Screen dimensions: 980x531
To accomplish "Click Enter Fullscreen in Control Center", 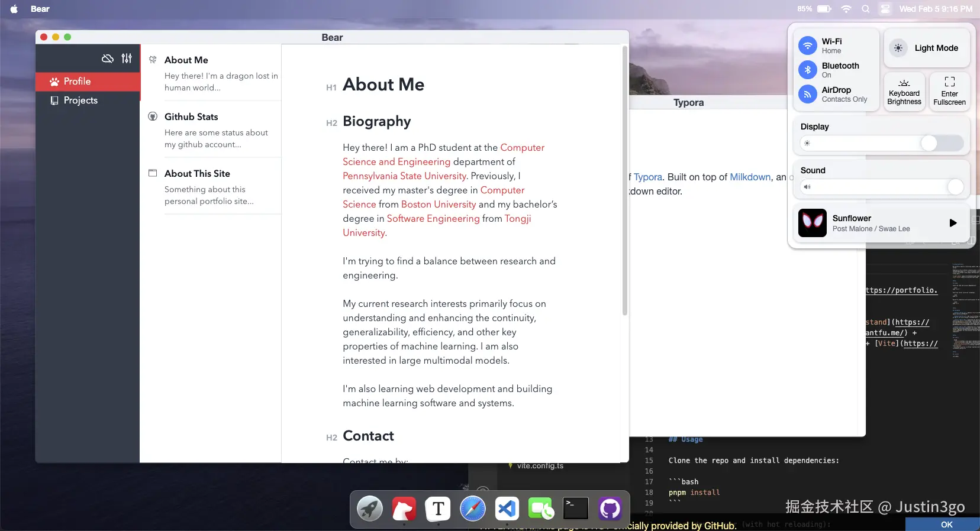I will (949, 92).
